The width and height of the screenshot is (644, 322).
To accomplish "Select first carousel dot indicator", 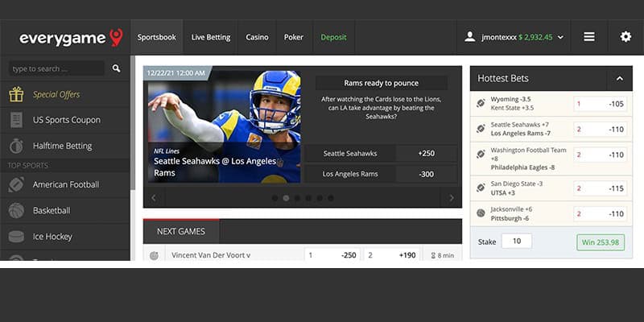I will point(275,198).
